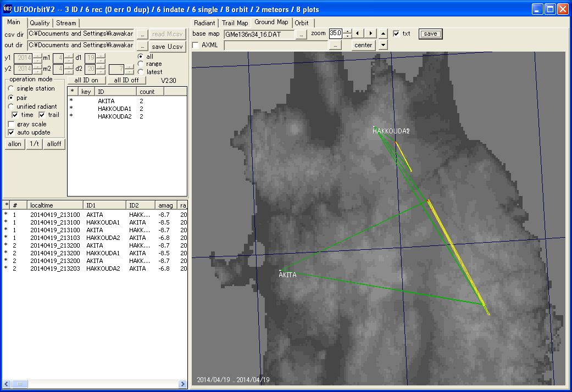Switch to the Quality tab
The image size is (572, 392).
pos(40,23)
